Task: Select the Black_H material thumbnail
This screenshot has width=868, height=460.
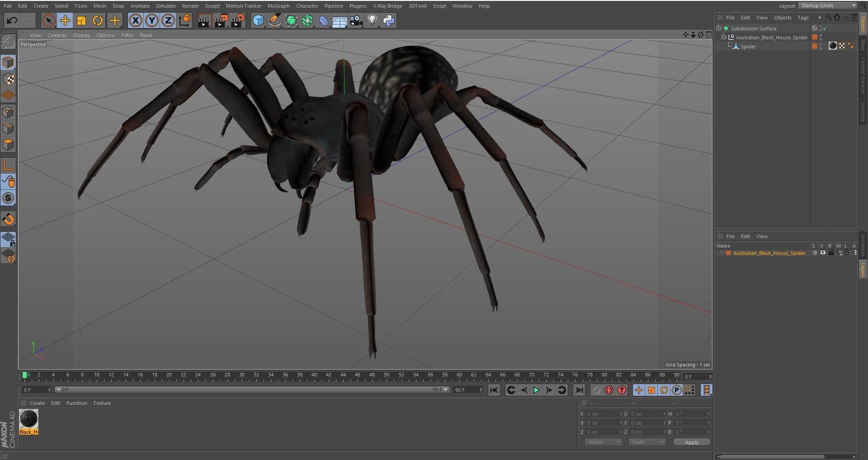Action: 28,422
